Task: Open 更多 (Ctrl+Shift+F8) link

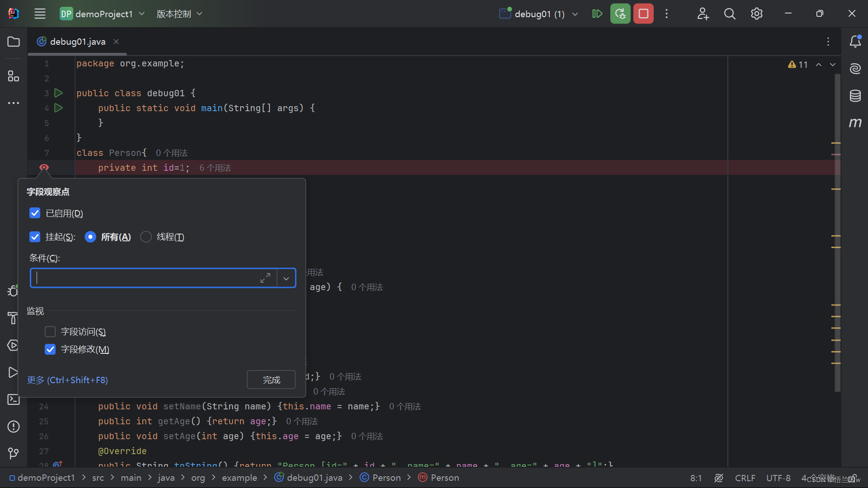Action: 67,380
